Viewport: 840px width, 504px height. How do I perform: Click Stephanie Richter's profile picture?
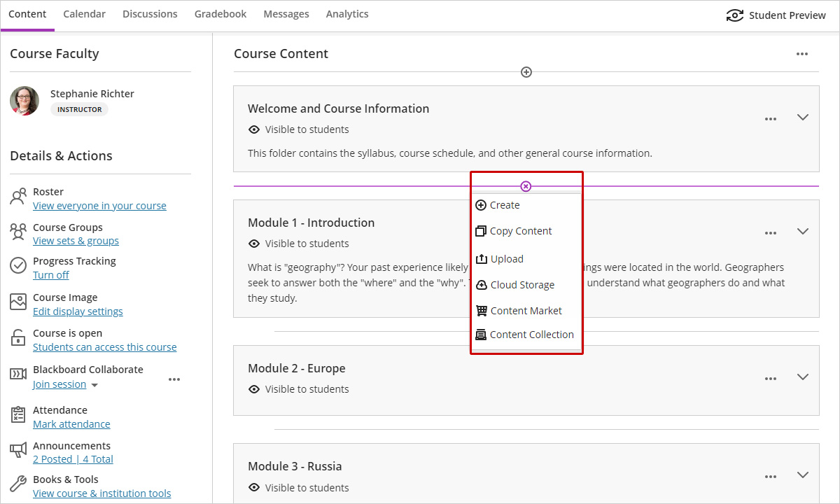24,101
